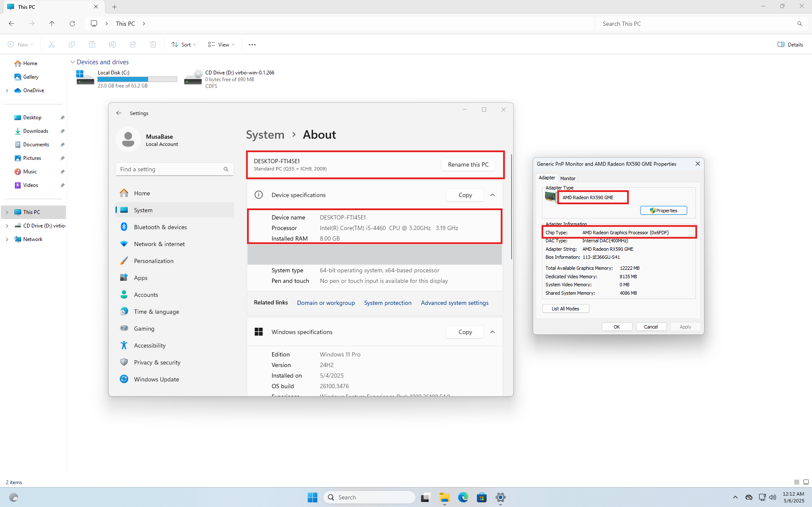The image size is (812, 507).
Task: Open Accessibility settings page
Action: click(175, 345)
